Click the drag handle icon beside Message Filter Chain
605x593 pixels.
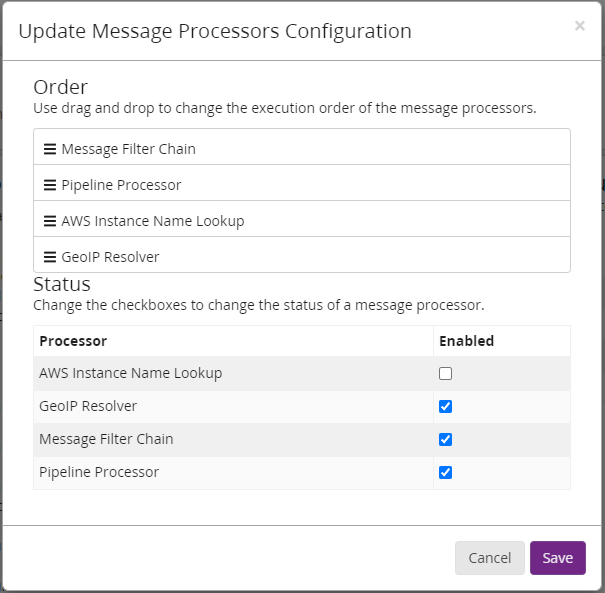click(50, 149)
